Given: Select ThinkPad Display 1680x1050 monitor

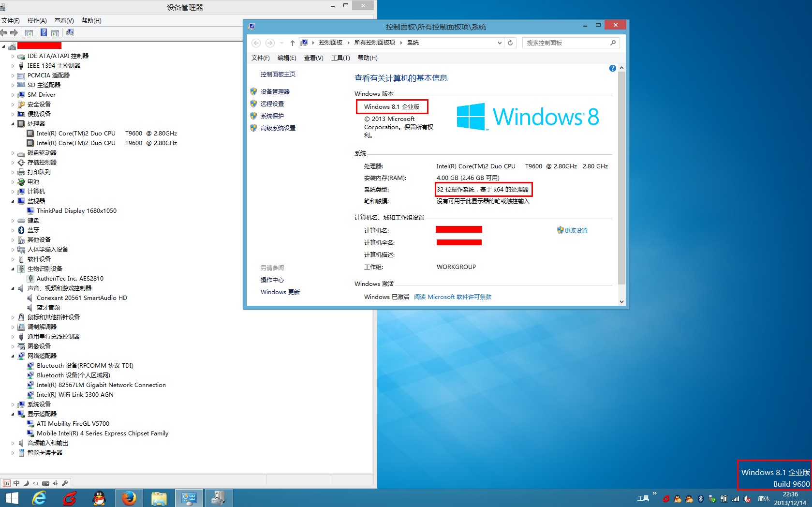Looking at the screenshot, I should point(76,211).
